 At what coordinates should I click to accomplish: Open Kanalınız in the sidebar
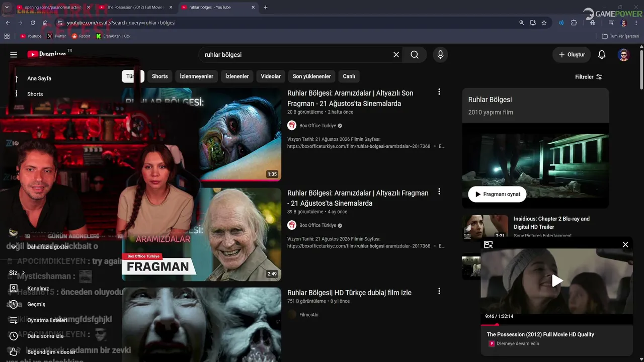coord(38,289)
